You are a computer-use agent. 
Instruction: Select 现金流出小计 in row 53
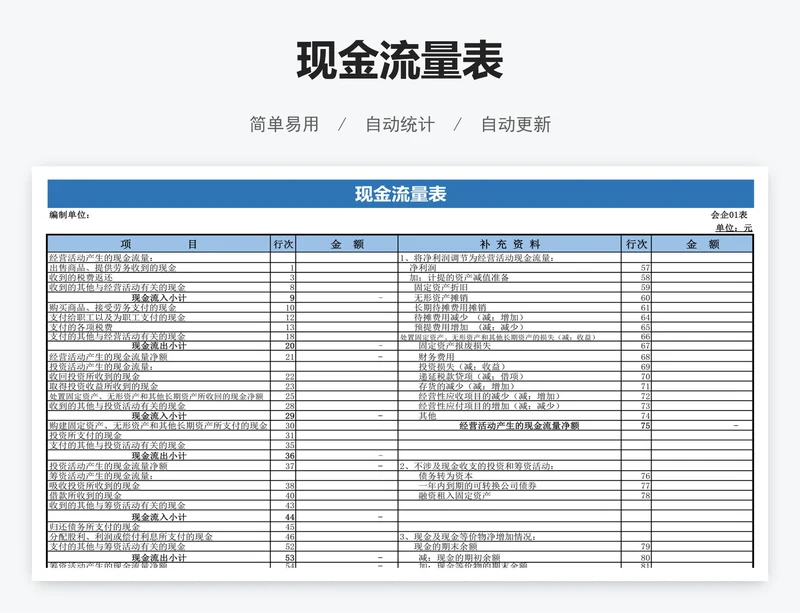(x=159, y=557)
